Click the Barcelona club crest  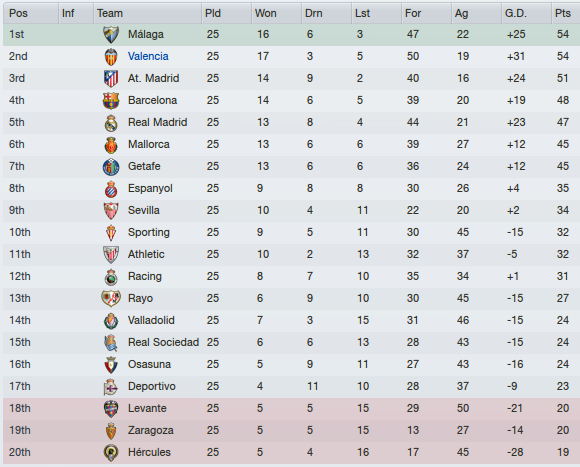111,101
